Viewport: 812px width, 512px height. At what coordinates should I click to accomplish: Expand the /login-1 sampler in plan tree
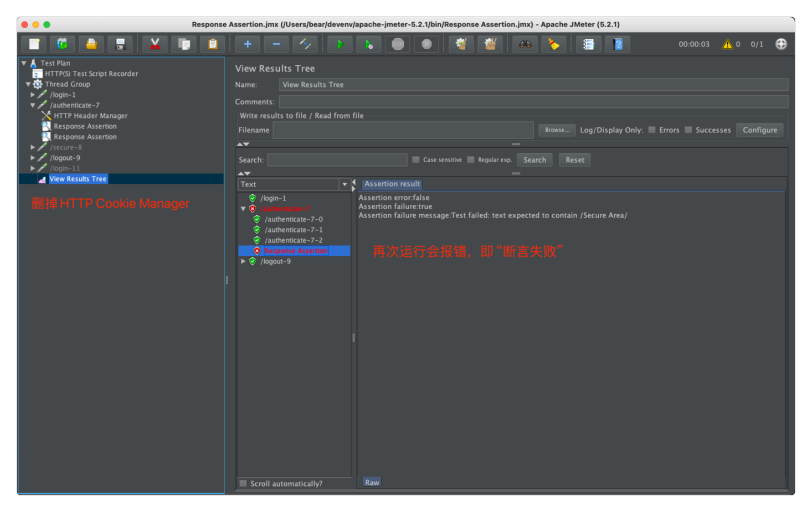pos(33,95)
